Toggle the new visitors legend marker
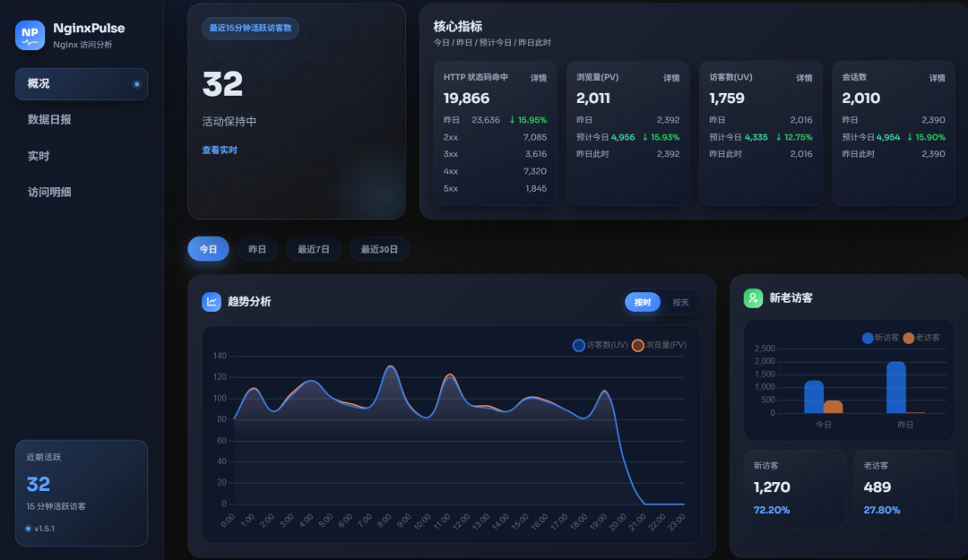 coord(868,338)
